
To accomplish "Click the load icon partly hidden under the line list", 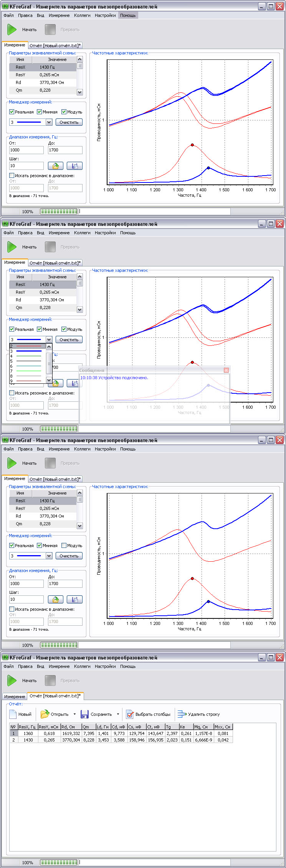I will (x=56, y=383).
